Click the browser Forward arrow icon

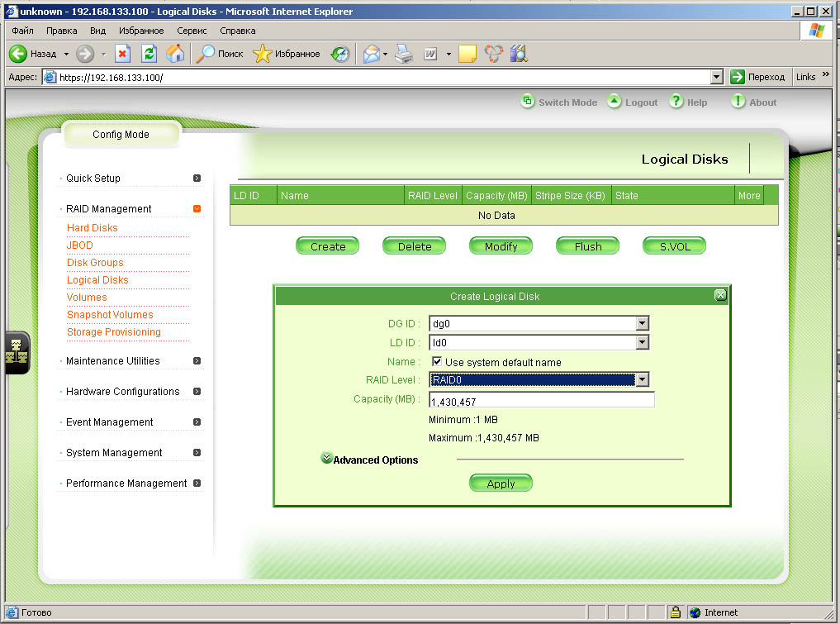pos(85,54)
